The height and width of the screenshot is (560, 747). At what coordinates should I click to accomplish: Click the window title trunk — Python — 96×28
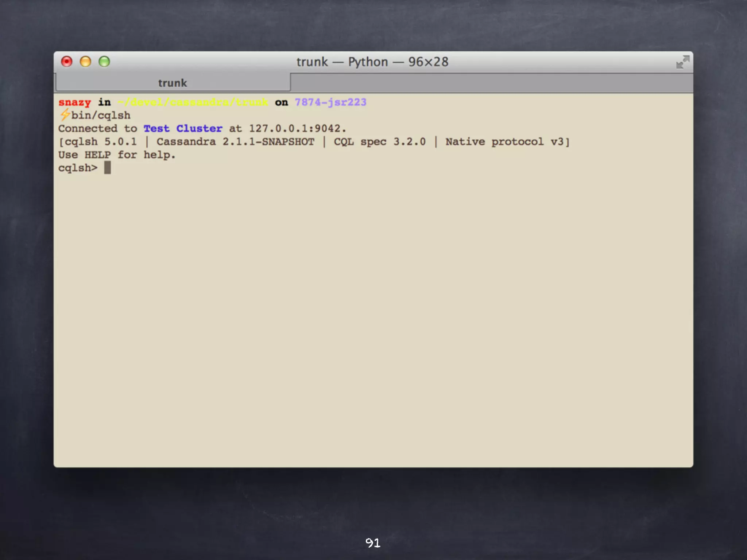372,62
